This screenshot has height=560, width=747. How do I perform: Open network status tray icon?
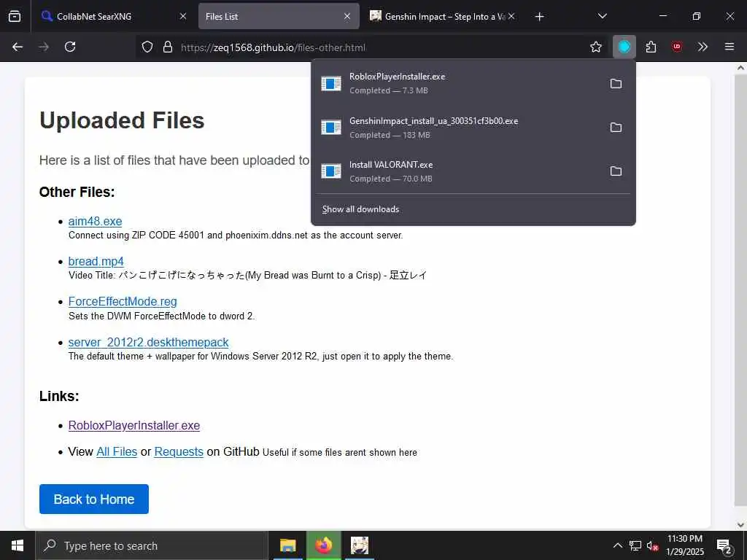click(x=635, y=545)
